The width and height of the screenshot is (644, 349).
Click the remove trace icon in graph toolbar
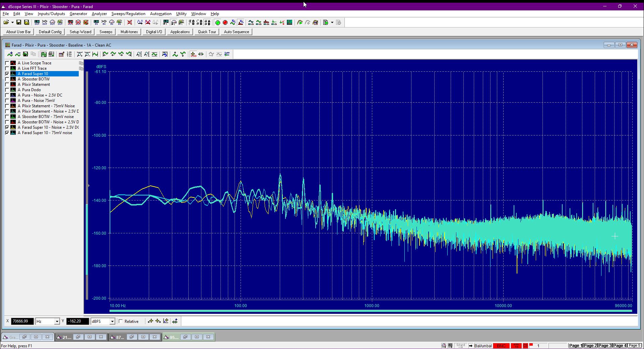click(18, 54)
